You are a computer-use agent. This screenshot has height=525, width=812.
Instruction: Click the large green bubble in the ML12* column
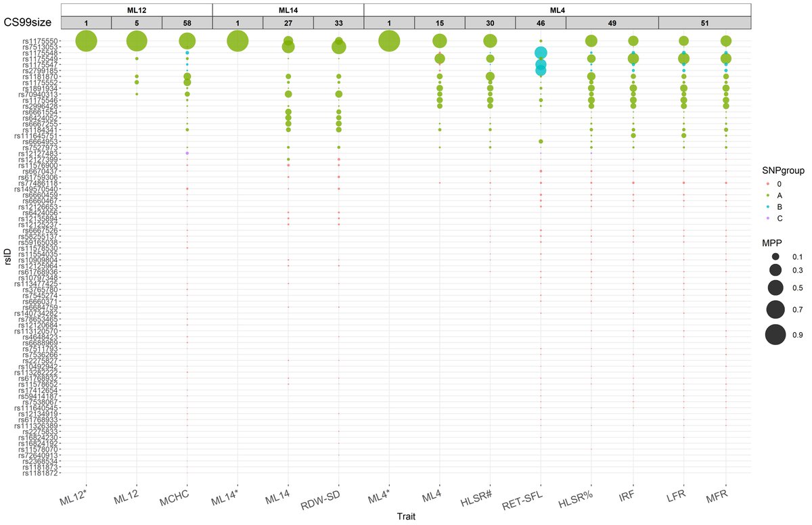click(87, 41)
